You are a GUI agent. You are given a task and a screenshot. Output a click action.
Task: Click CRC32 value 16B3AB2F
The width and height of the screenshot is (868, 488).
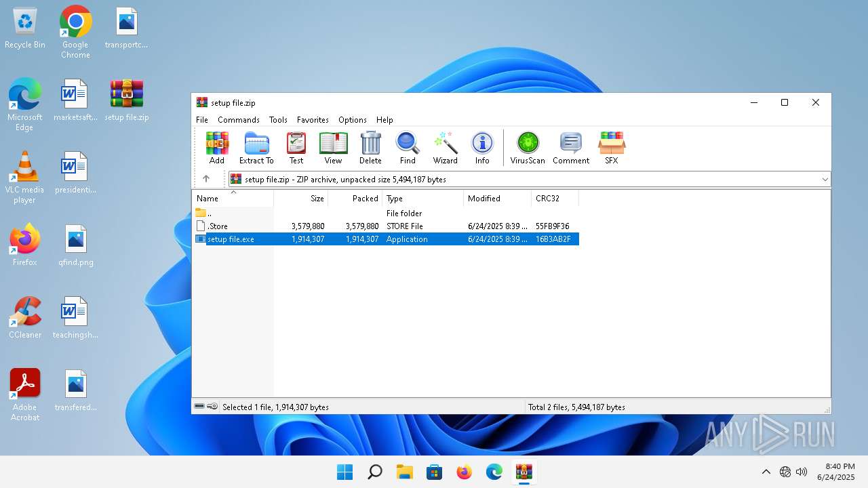point(553,239)
